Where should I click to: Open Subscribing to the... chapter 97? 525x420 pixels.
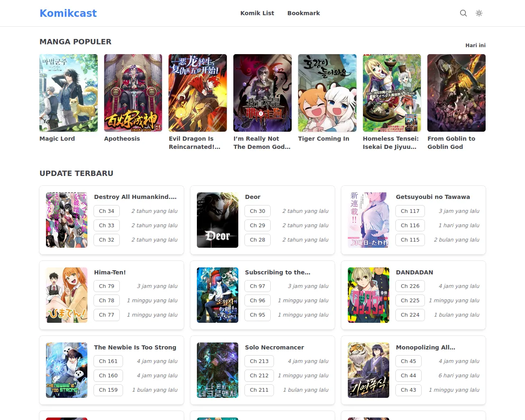tap(258, 286)
